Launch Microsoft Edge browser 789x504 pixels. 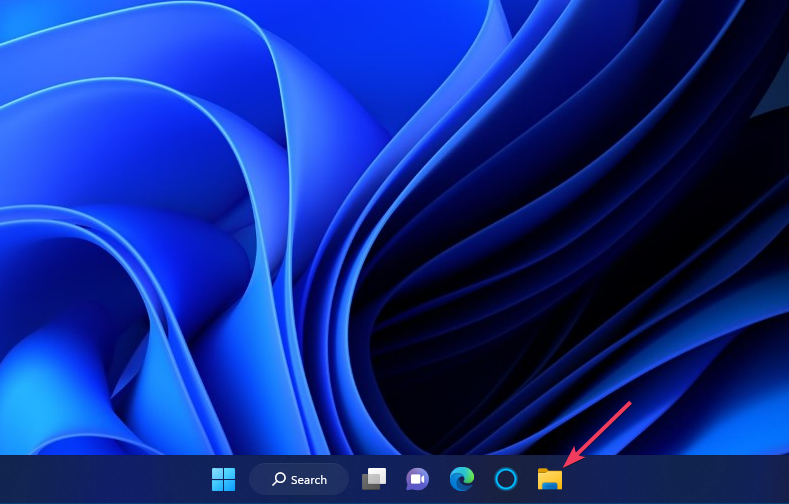(461, 480)
